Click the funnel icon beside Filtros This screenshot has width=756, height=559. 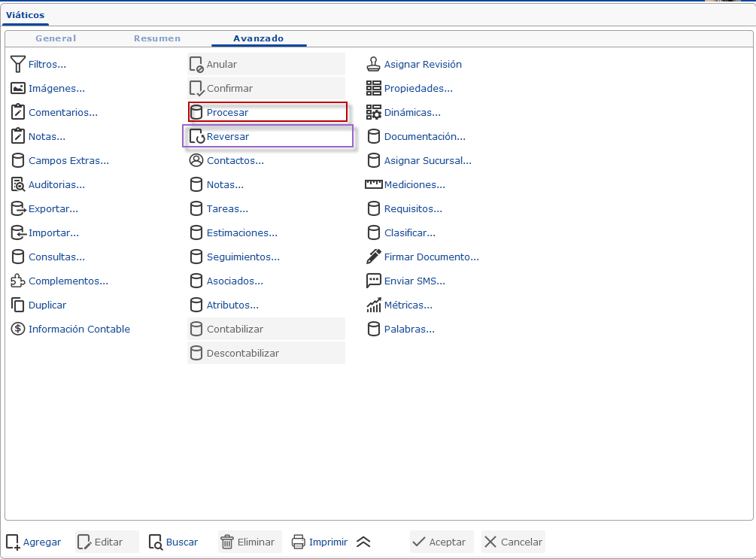pyautogui.click(x=18, y=65)
